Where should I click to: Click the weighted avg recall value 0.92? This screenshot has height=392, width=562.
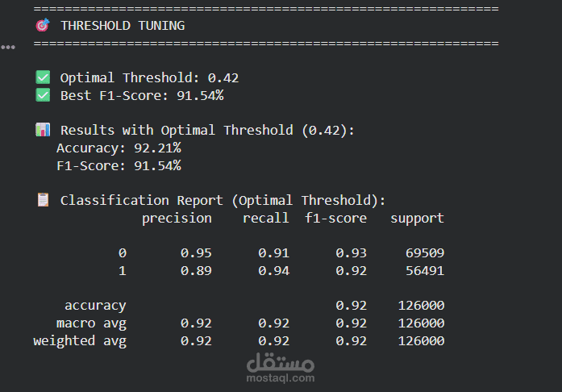point(274,340)
